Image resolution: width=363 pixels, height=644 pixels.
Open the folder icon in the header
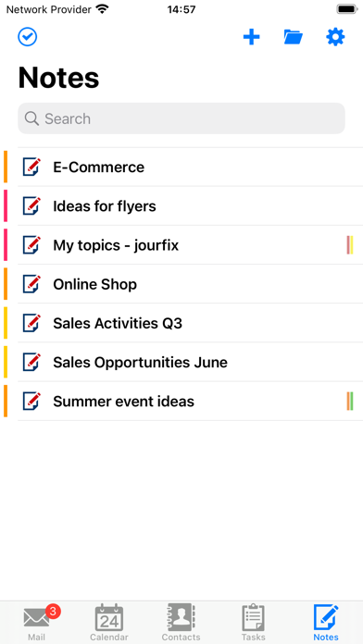[x=294, y=37]
